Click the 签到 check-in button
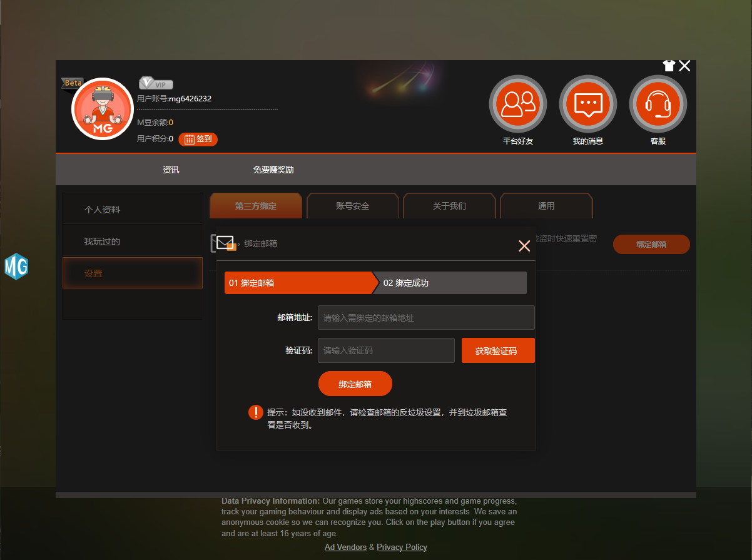This screenshot has height=560, width=752. [198, 139]
